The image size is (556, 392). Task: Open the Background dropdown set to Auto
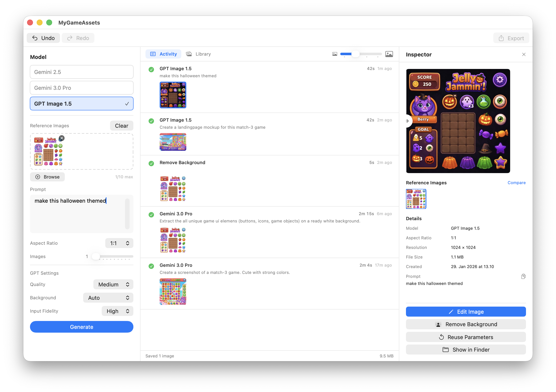[108, 298]
